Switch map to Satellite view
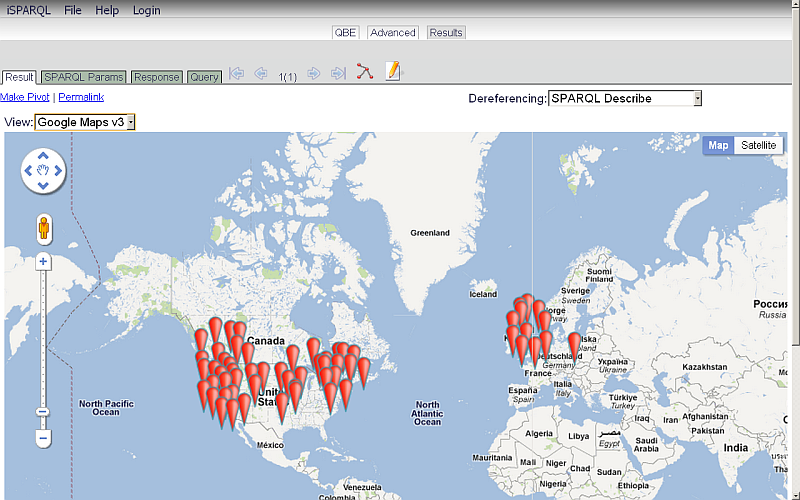The width and height of the screenshot is (800, 500). pos(758,145)
